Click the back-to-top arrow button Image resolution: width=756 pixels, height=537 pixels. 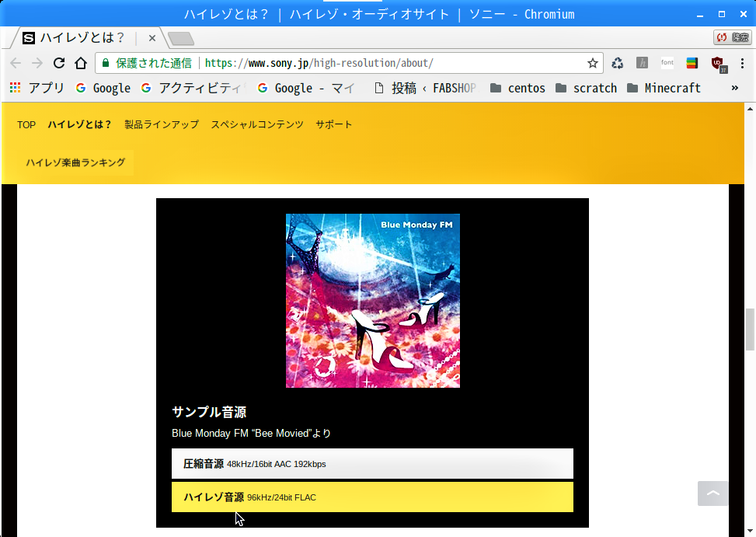click(713, 493)
